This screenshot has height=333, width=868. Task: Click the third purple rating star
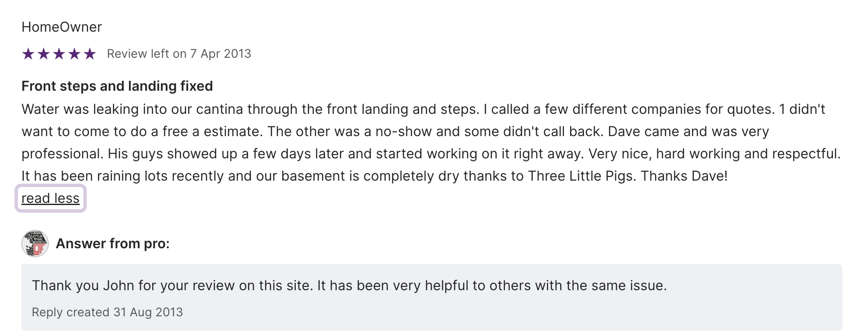coord(59,54)
